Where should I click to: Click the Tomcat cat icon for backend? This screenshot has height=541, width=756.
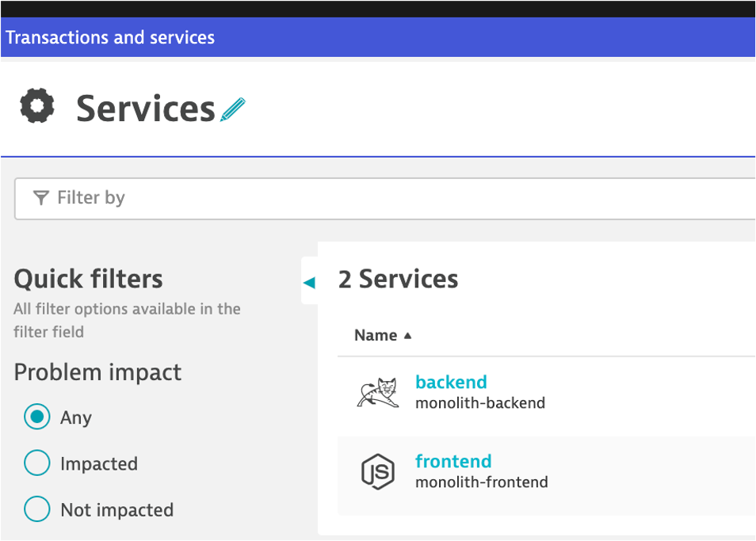point(377,393)
